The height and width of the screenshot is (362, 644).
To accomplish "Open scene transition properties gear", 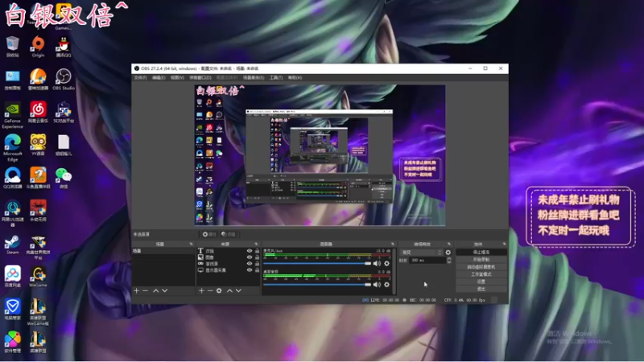I will 448,253.
